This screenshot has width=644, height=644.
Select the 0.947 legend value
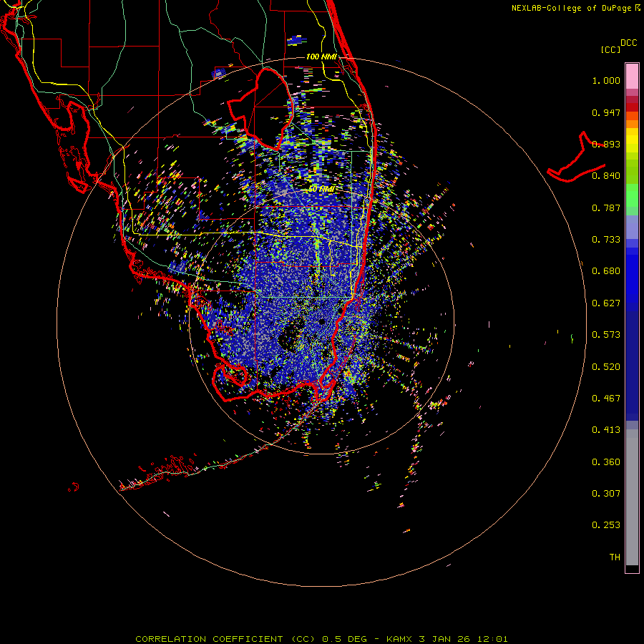[x=606, y=112]
